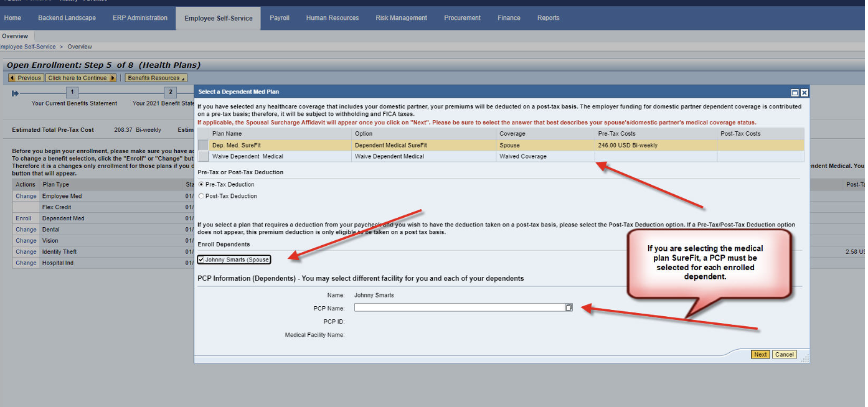Maximize the Select a Dependent Med Plan dialog
This screenshot has width=868, height=407.
(x=795, y=93)
